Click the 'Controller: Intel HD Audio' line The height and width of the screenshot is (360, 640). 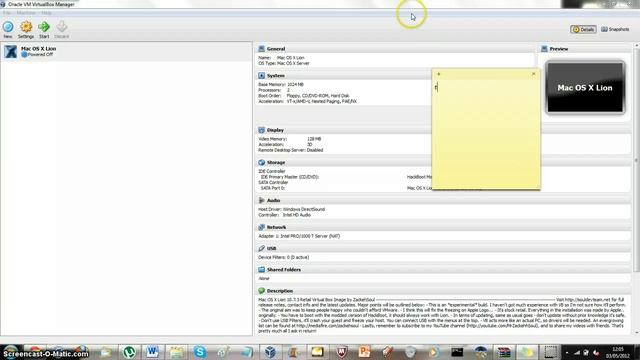coord(284,215)
